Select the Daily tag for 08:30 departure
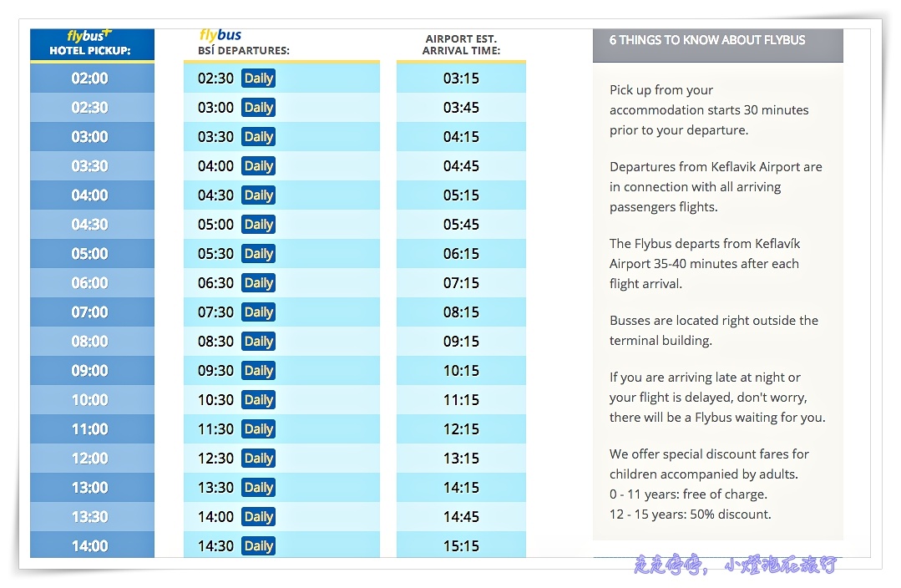Image resolution: width=901 pixels, height=588 pixels. [258, 342]
